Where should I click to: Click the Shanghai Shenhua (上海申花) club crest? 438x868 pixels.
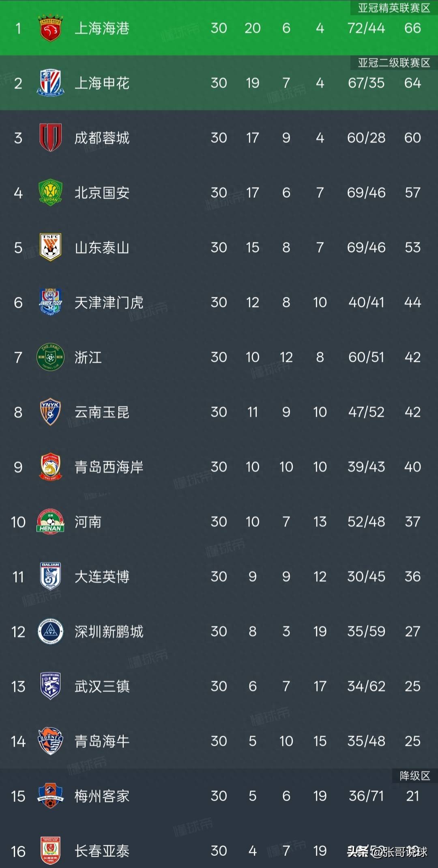tap(50, 83)
